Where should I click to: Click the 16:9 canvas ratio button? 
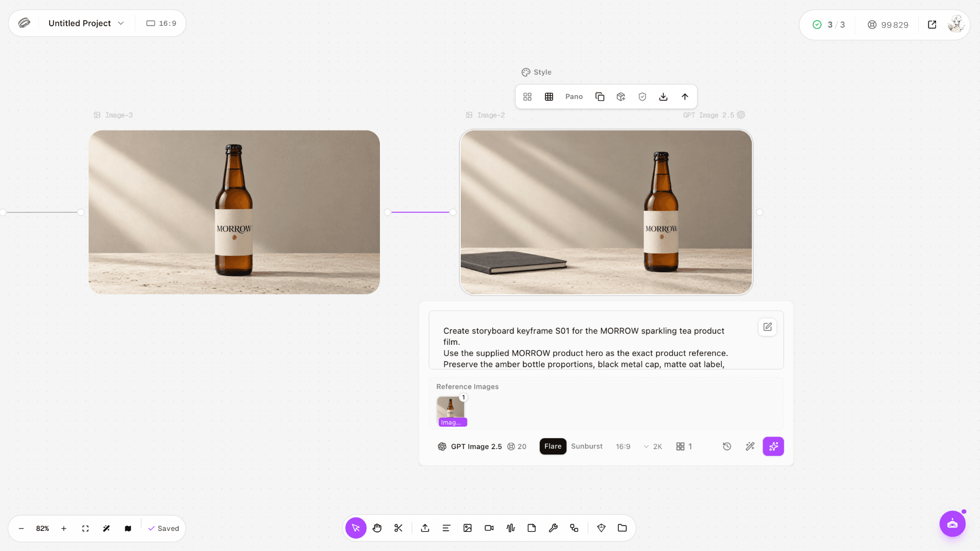tap(161, 23)
